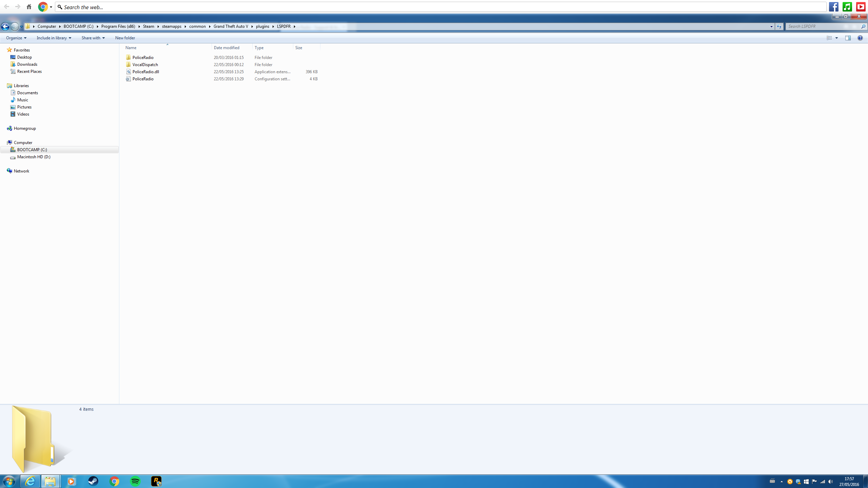Expand the Include in library dropdown
The height and width of the screenshot is (488, 868).
[x=54, y=38]
